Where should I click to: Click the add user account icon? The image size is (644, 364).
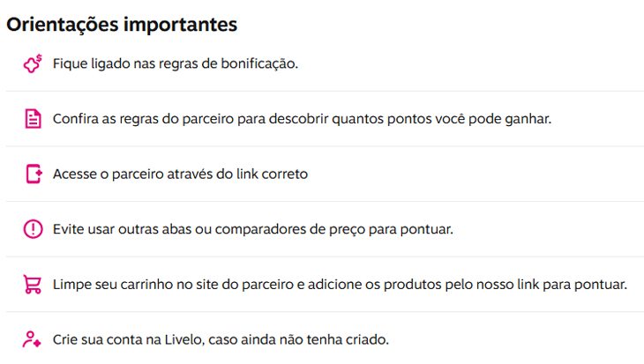(32, 339)
